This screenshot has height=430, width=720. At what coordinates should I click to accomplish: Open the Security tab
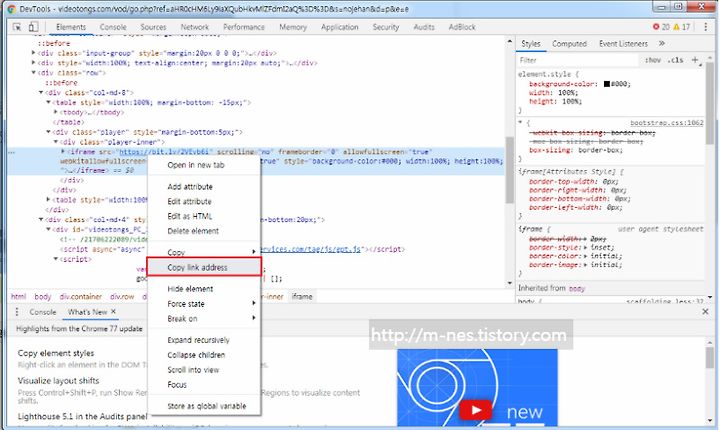(x=386, y=27)
